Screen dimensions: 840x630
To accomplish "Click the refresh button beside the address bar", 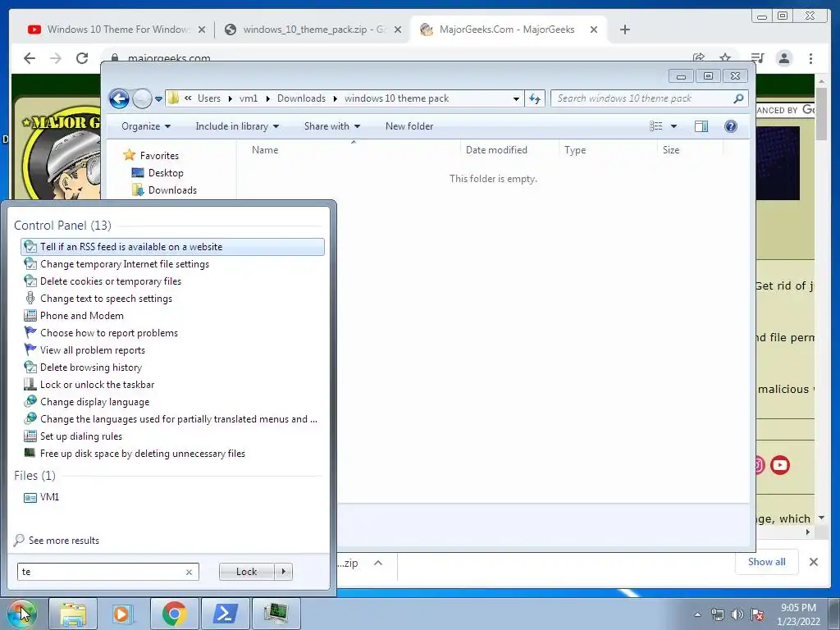I will pyautogui.click(x=535, y=98).
